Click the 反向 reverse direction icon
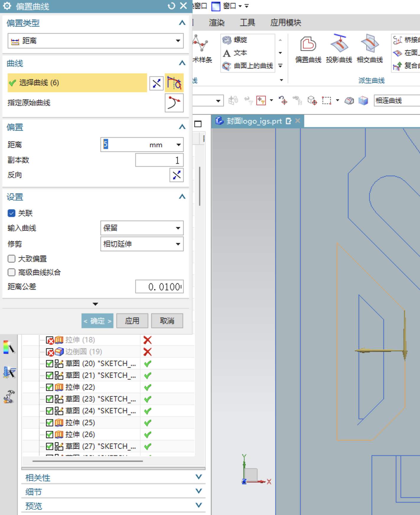This screenshot has width=420, height=515. pyautogui.click(x=177, y=175)
